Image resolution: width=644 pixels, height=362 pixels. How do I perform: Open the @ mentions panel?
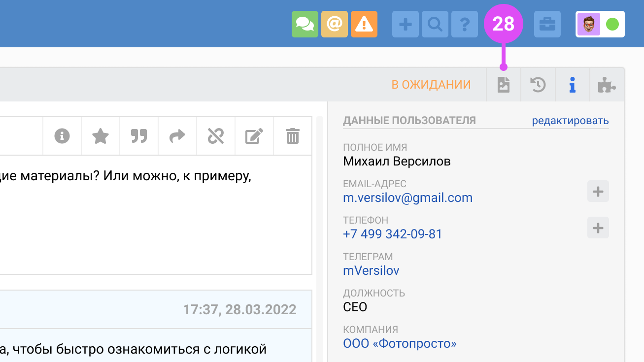tap(335, 24)
